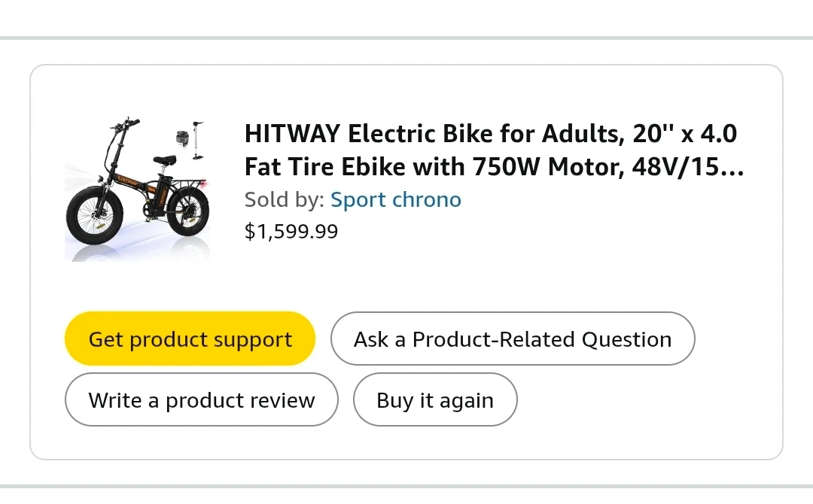Click the e-bike product thumbnail
This screenshot has height=504, width=813.
[x=137, y=190]
